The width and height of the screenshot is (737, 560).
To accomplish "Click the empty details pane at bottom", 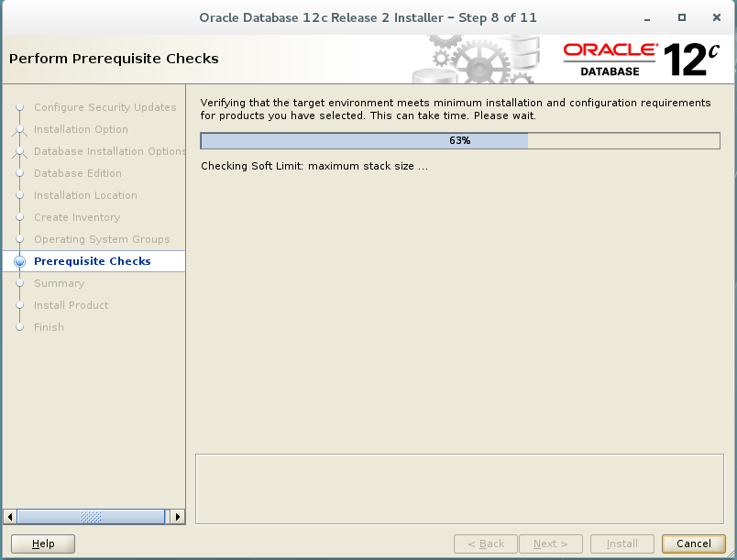I will coord(459,489).
